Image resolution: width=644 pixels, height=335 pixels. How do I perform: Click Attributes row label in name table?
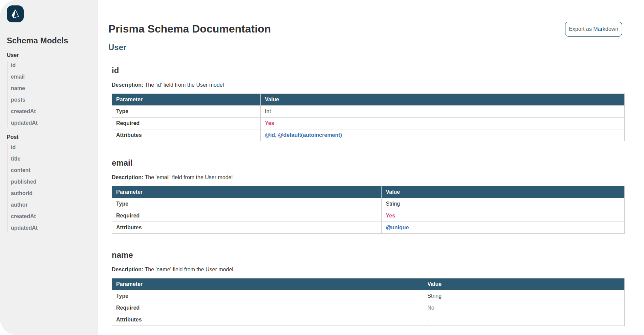pos(129,319)
